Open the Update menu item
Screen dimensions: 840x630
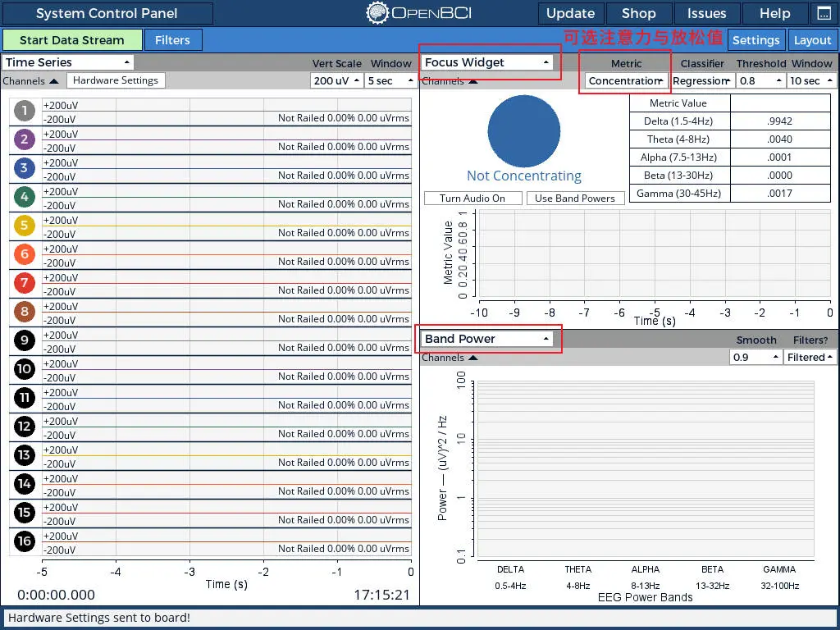point(571,13)
